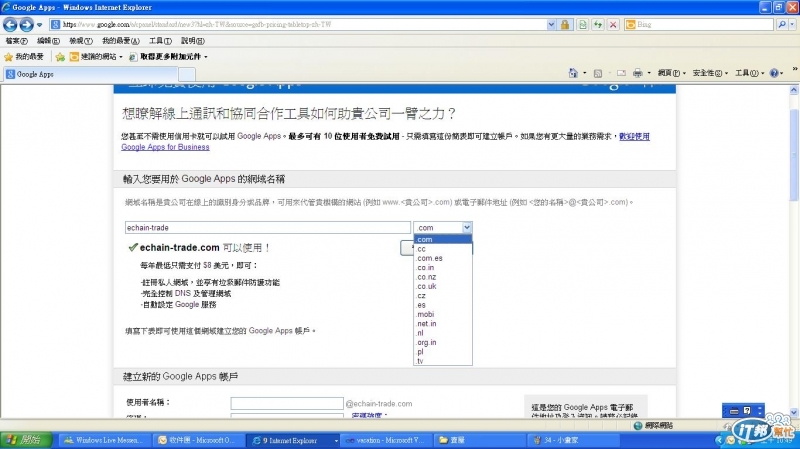Click the Refresh page icon
The image size is (800, 449).
(597, 24)
